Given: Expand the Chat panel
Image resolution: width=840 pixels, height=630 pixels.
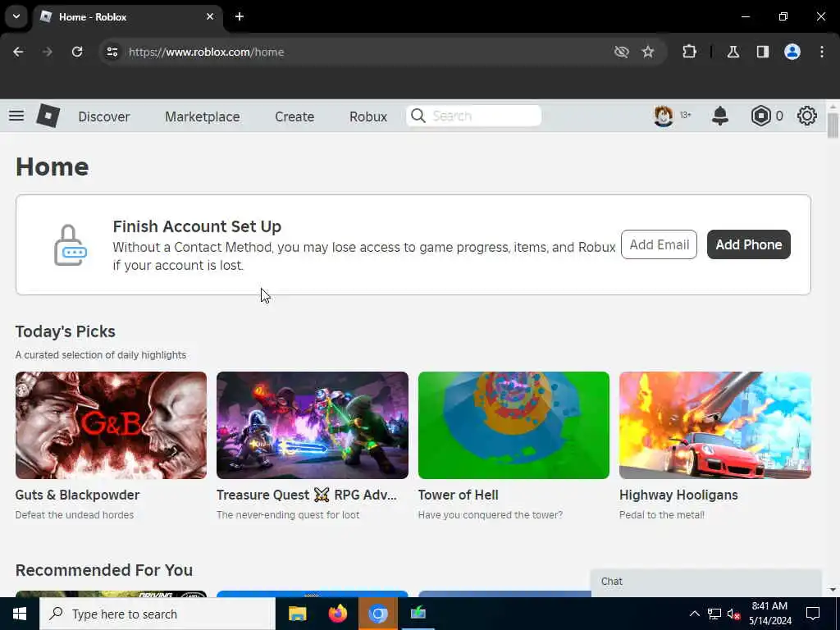Looking at the screenshot, I should pyautogui.click(x=705, y=582).
